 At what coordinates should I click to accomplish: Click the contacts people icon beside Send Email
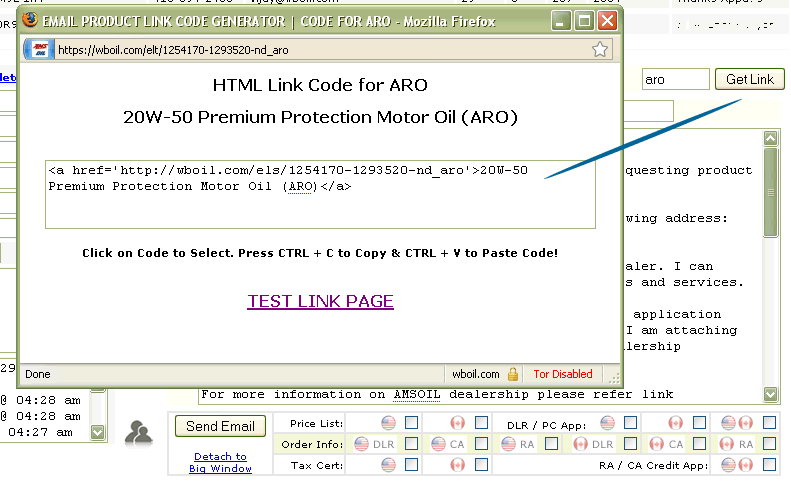(138, 434)
